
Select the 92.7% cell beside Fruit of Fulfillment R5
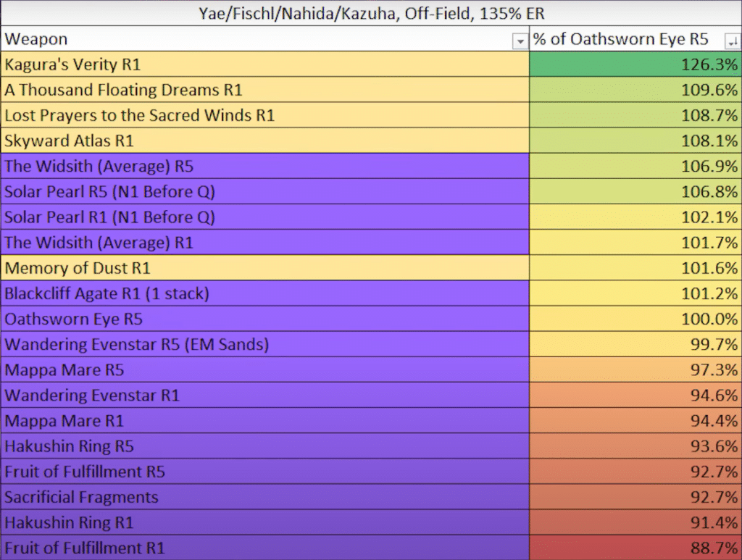pyautogui.click(x=635, y=472)
